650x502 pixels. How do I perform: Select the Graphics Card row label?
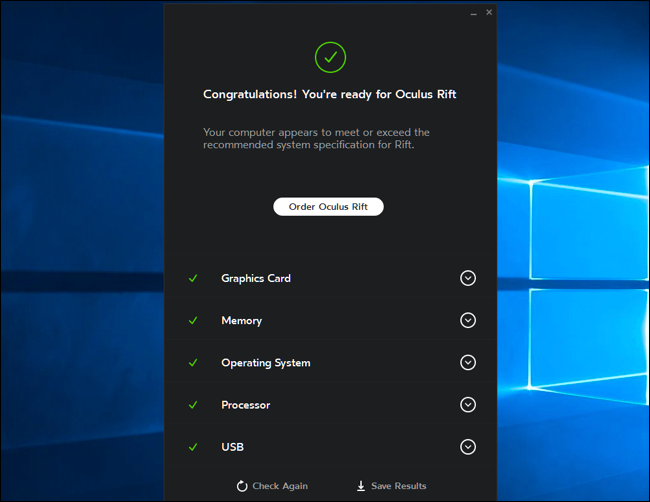point(256,278)
